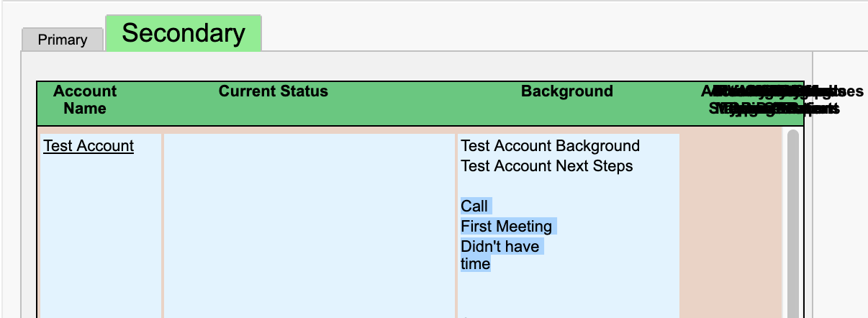Select the highlighted First Meeting entry
This screenshot has width=868, height=318.
[x=508, y=227]
